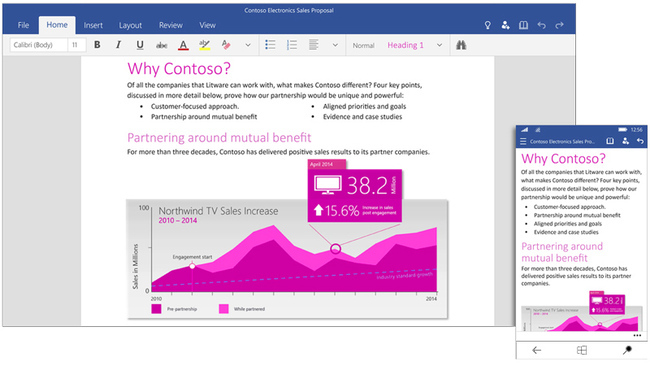Toggle Underline formatting
The image size is (650, 366).
pos(140,45)
